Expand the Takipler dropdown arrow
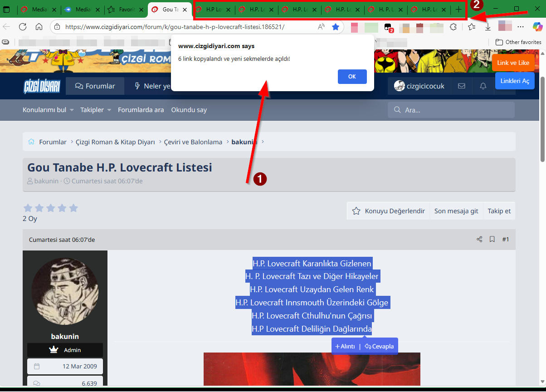The height and width of the screenshot is (392, 546). tap(109, 110)
